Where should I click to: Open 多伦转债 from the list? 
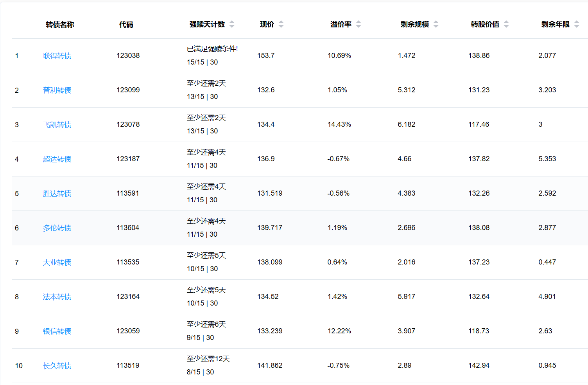tap(57, 228)
